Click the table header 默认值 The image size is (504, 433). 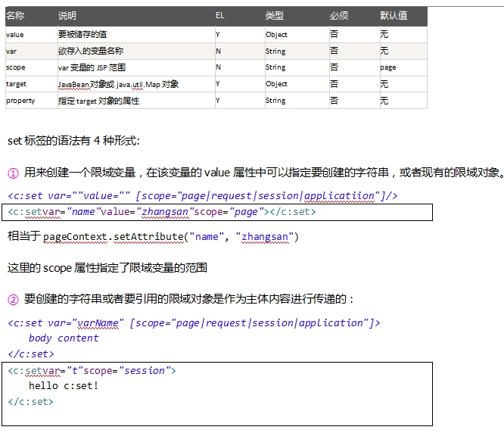[394, 15]
